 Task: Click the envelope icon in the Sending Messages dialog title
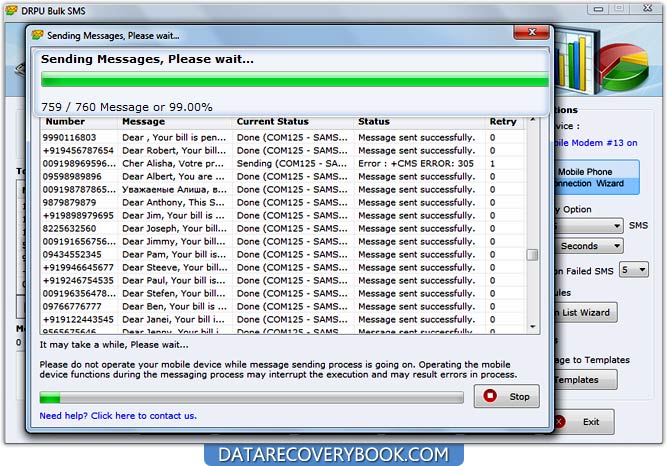(37, 35)
